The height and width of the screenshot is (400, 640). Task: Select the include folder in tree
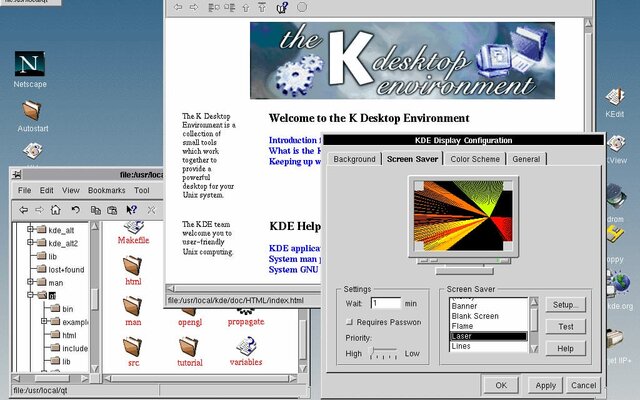pos(69,348)
